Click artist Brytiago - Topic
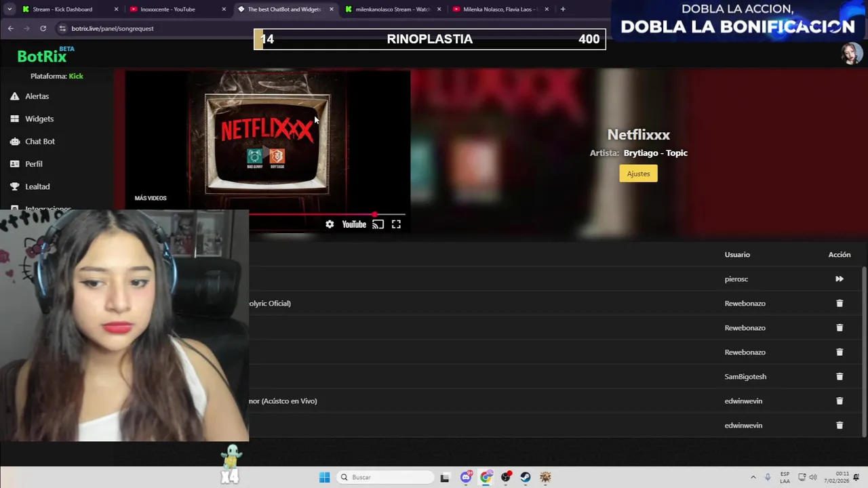The height and width of the screenshot is (488, 868). 655,153
